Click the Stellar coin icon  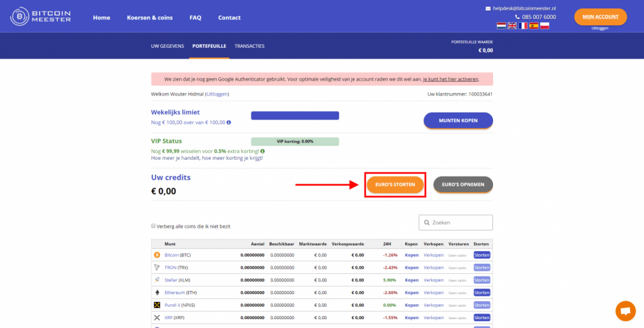click(157, 280)
